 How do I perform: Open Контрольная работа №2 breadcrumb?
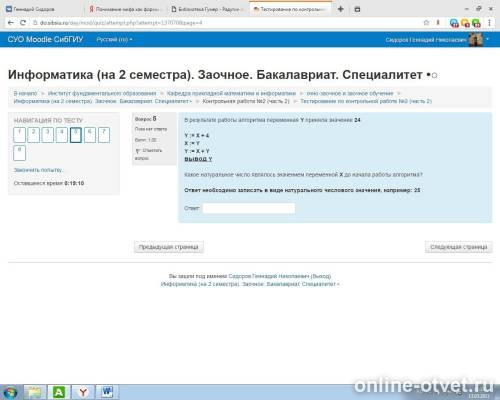pos(246,101)
